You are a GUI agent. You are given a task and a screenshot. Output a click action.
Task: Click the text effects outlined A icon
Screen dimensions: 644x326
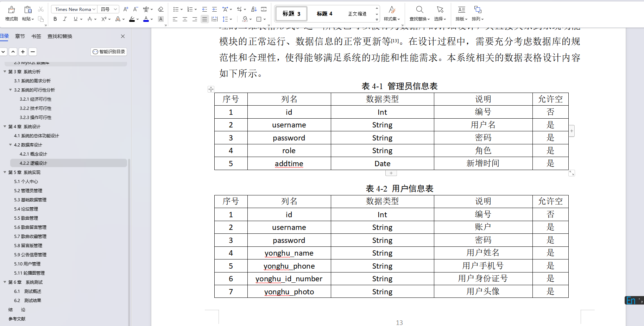coord(118,19)
